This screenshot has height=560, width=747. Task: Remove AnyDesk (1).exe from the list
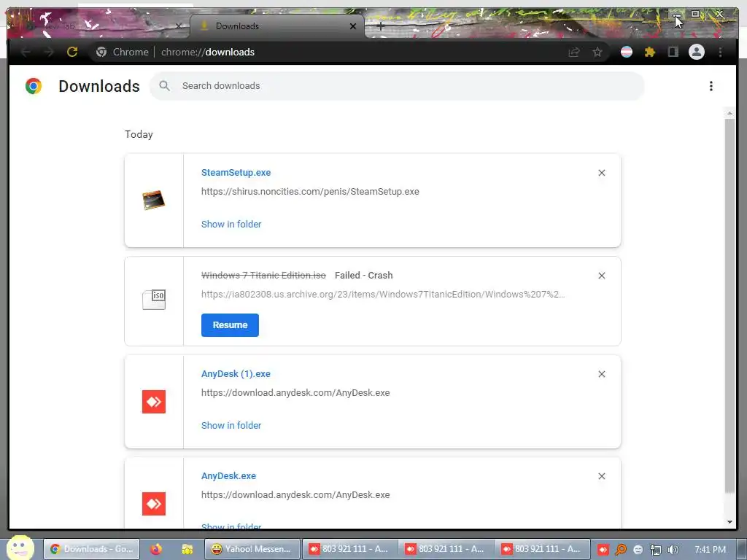point(602,374)
